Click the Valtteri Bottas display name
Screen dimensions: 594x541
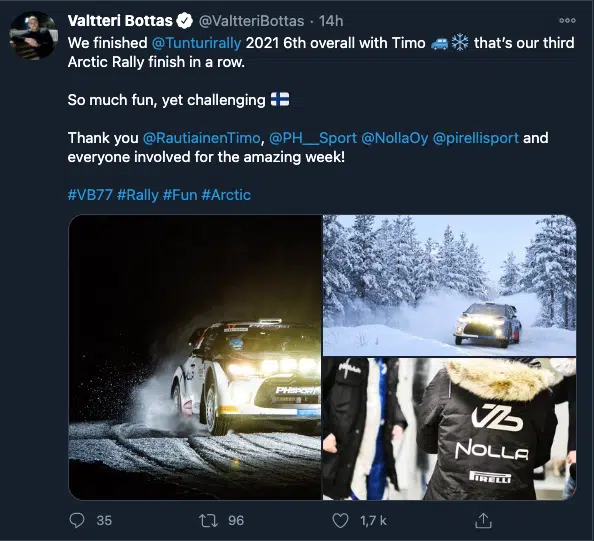coord(120,21)
